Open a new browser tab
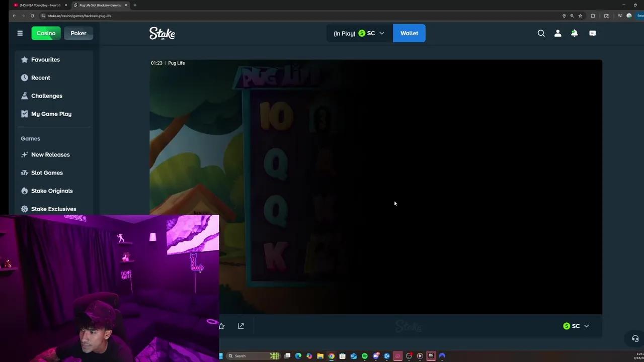 click(135, 5)
